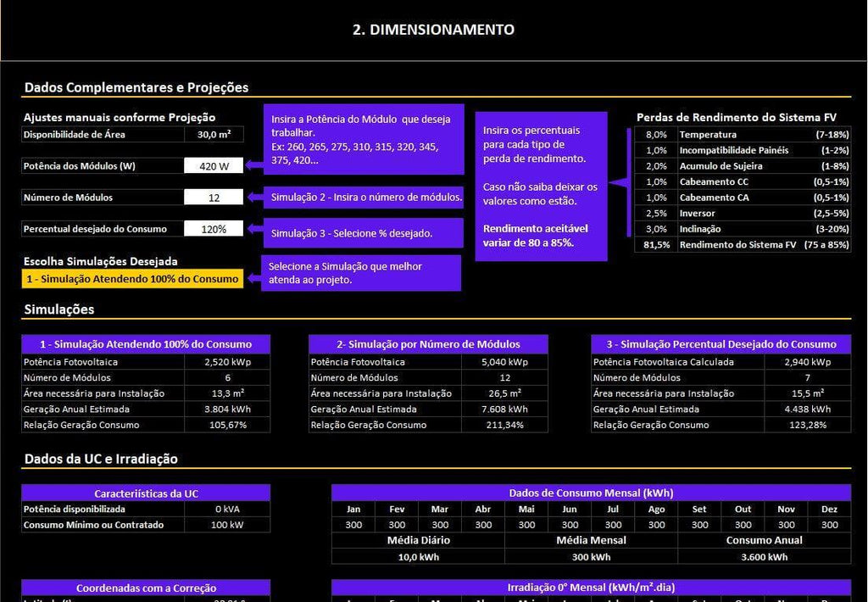The height and width of the screenshot is (602, 868).
Task: Click the Potência disponibilizada 0 kVA cell
Action: pyautogui.click(x=227, y=510)
